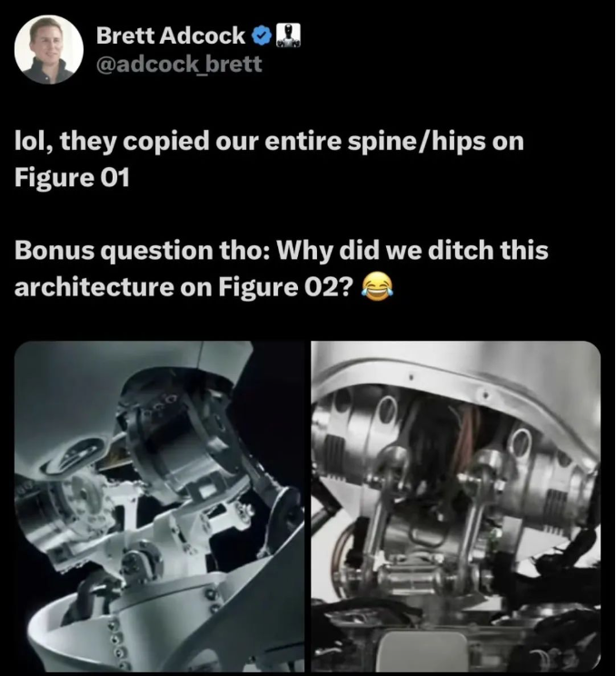Click the blue verified checkmark badge

tap(261, 35)
